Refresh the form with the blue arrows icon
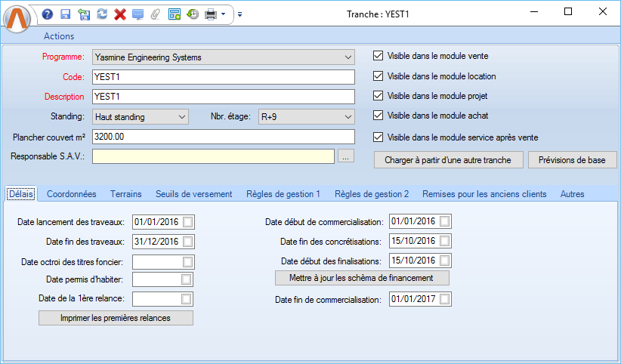This screenshot has height=364, width=621. [101, 14]
